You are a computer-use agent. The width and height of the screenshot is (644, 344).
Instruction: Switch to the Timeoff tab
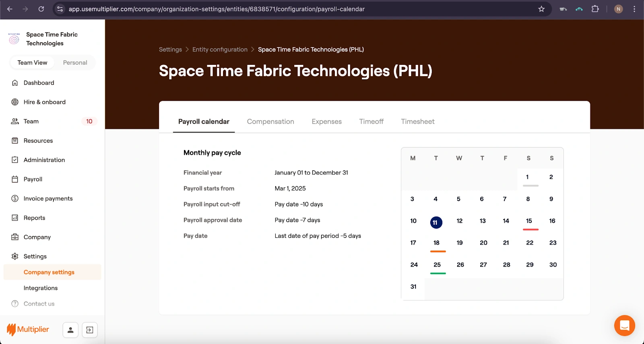point(371,122)
